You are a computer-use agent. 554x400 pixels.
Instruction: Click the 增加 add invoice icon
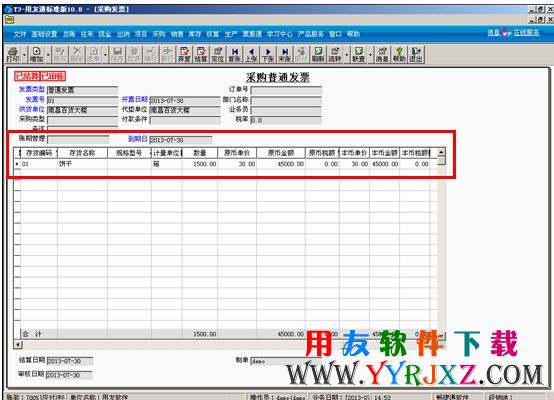coord(36,54)
